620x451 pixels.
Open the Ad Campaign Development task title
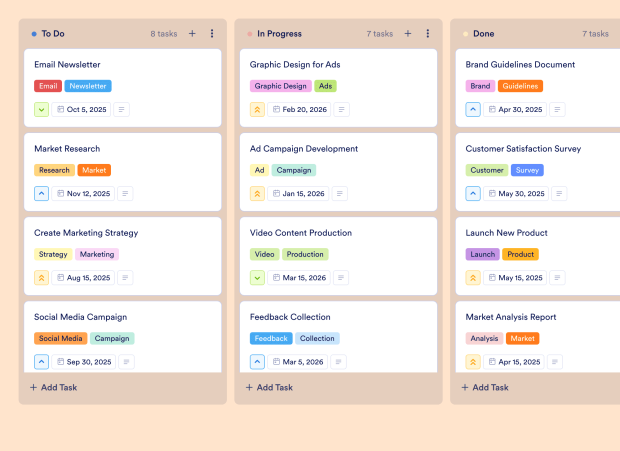(x=303, y=149)
